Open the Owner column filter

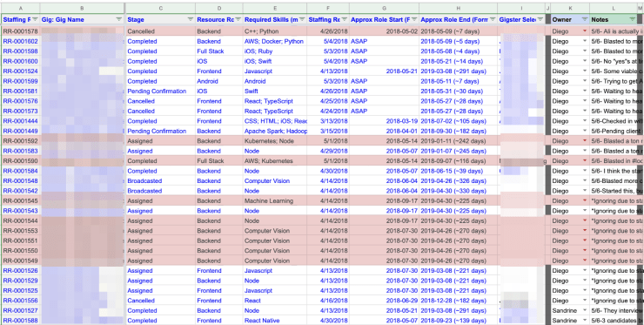[x=585, y=19]
